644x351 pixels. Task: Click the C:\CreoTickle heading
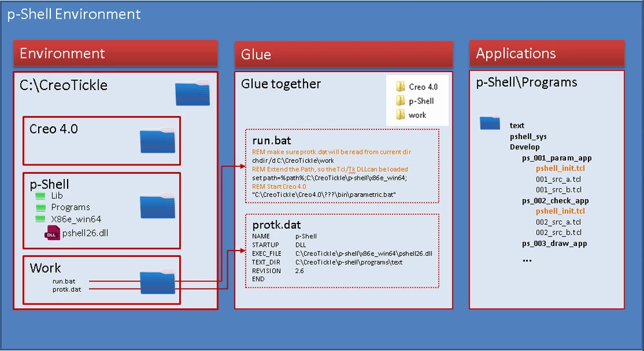(63, 85)
